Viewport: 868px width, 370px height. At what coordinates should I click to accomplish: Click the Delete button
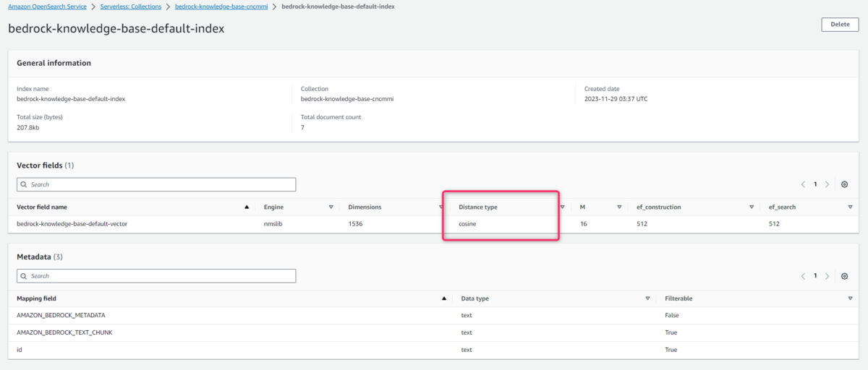click(x=840, y=25)
